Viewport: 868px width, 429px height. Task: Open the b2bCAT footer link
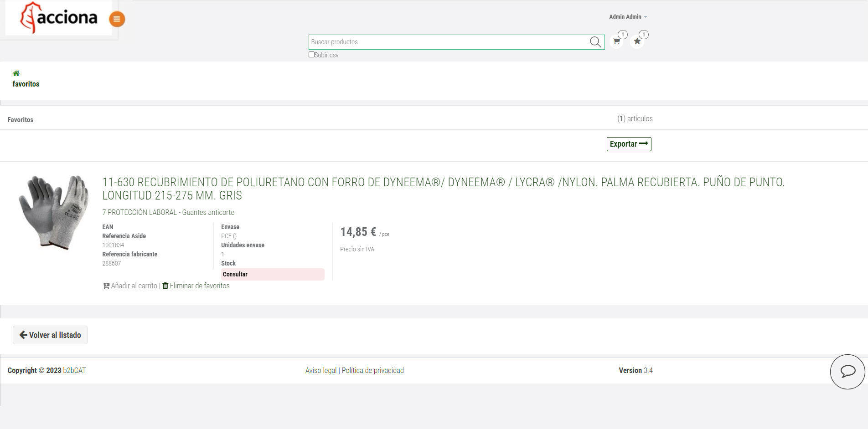[x=74, y=371]
